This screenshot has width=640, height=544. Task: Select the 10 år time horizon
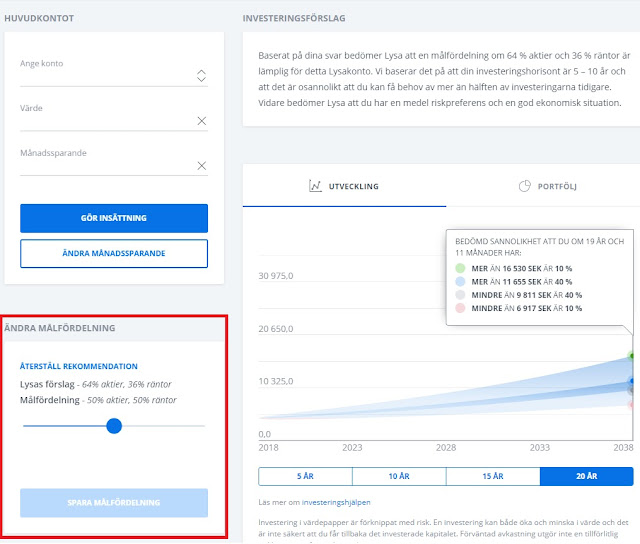(399, 476)
